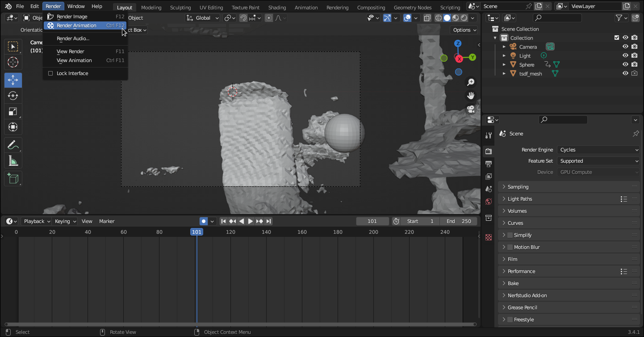Expand the Camera item in outliner
Image resolution: width=644 pixels, height=337 pixels.
[504, 47]
